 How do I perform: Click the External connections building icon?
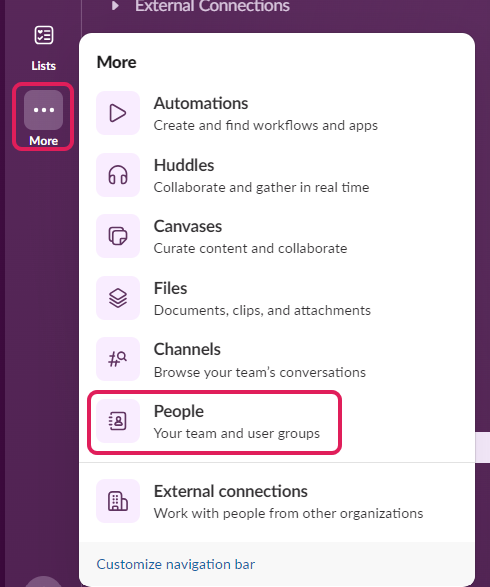click(x=118, y=501)
